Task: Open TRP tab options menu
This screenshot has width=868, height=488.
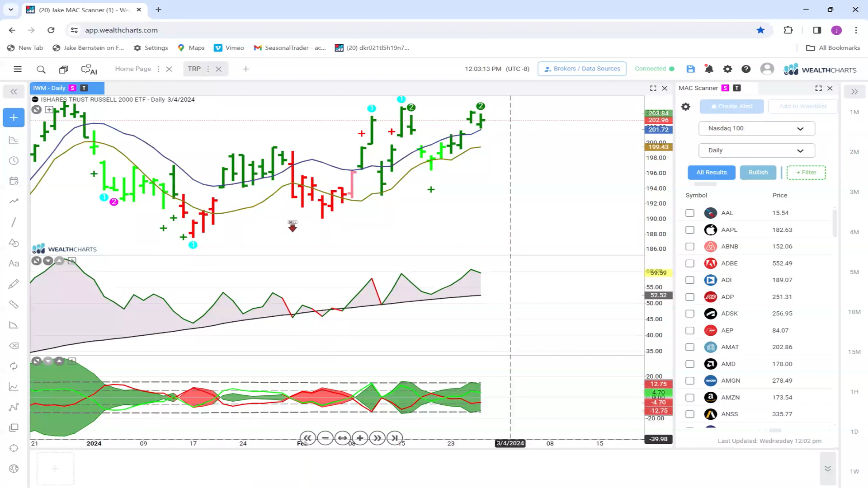Action: [x=208, y=69]
